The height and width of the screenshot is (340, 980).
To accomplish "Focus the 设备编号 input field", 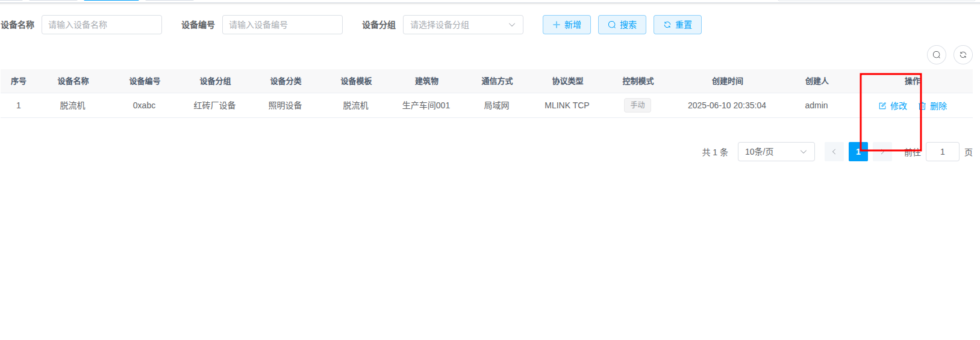I will click(282, 25).
